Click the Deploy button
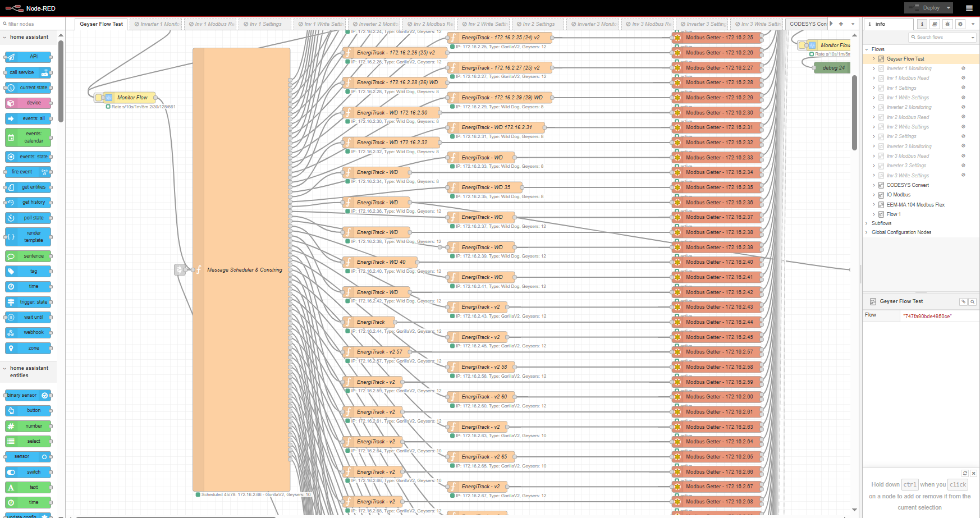 coord(924,8)
